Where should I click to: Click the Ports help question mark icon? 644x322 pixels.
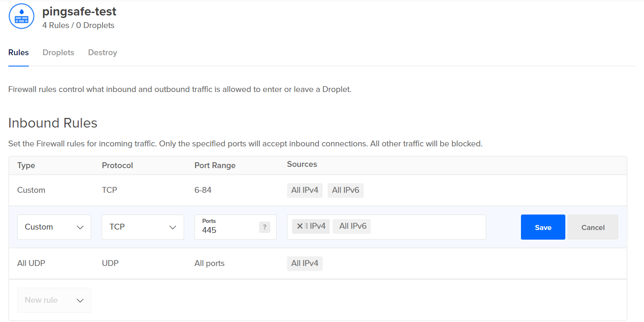pyautogui.click(x=264, y=227)
